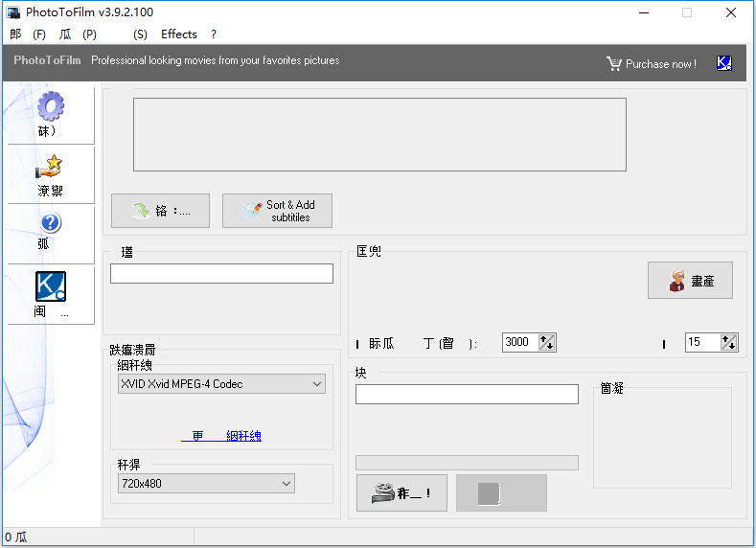
Task: Click the spinner arrows beside 3000
Action: [x=547, y=342]
